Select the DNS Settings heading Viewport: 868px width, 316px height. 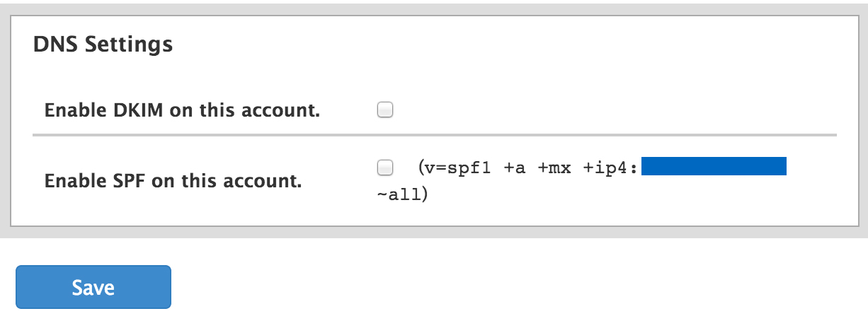[103, 44]
